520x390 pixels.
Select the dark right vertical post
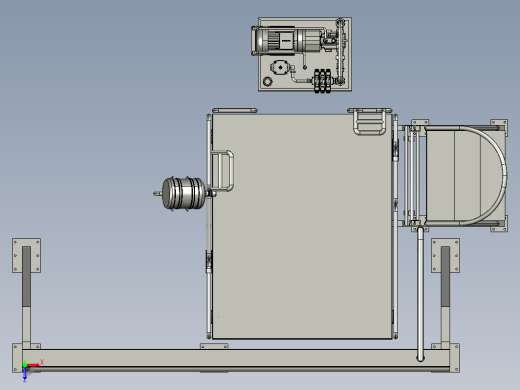445,277
